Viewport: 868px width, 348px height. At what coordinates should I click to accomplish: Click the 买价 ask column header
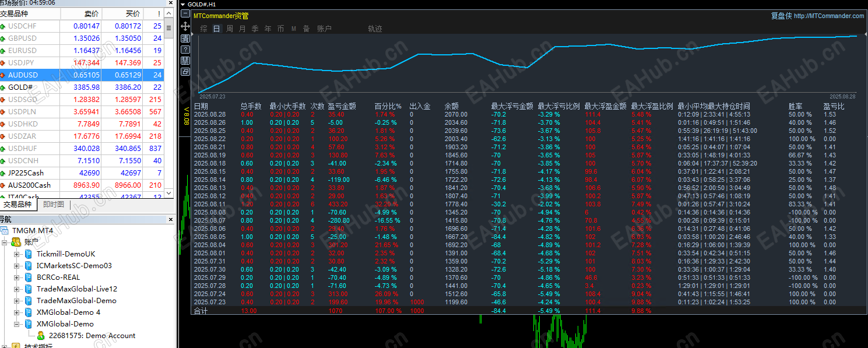click(x=122, y=13)
